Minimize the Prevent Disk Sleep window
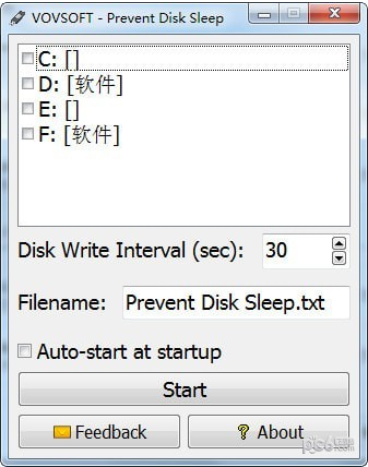Screen dimensions: 368x467 point(264,14)
